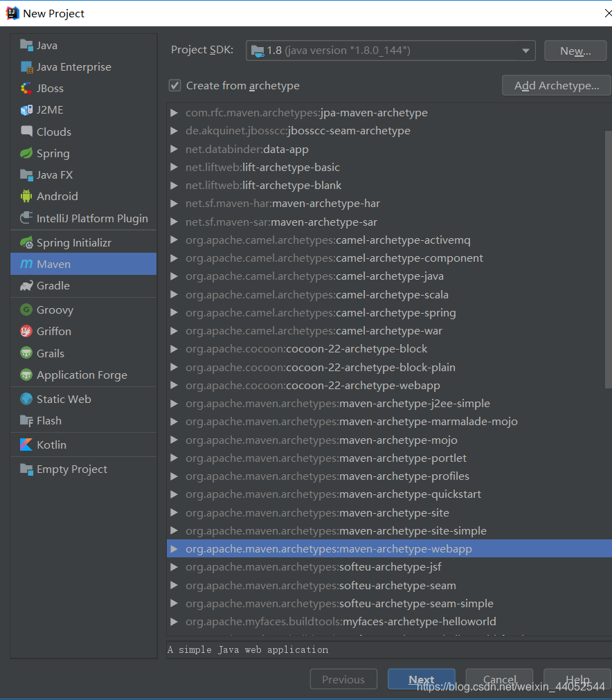Image resolution: width=612 pixels, height=700 pixels.
Task: Select maven-archetype-mojo row
Action: point(389,440)
